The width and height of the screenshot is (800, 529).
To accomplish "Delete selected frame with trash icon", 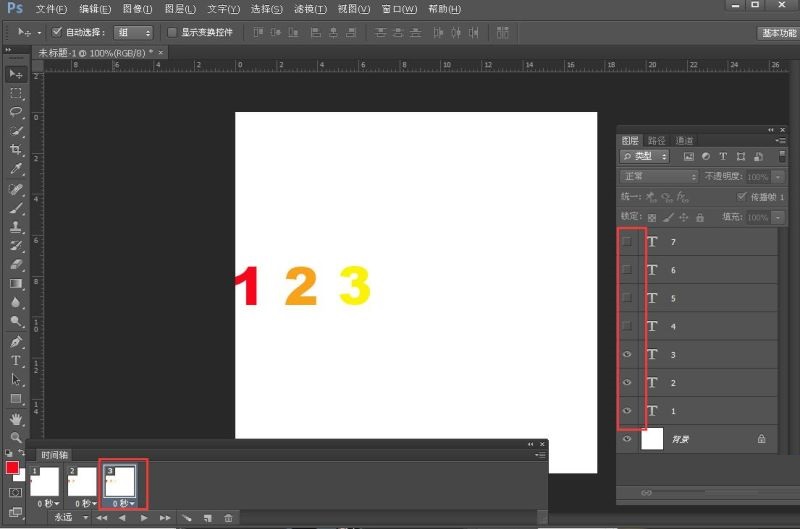I will (x=229, y=518).
